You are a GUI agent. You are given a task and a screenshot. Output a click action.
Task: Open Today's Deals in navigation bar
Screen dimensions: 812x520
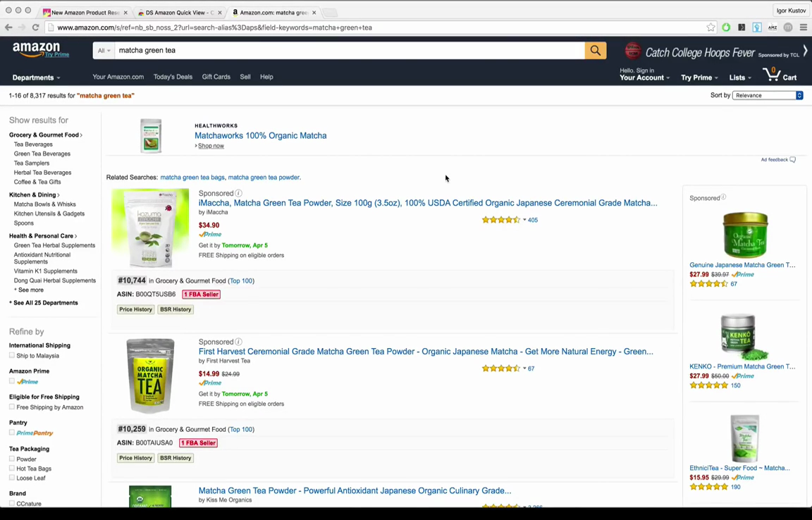click(173, 77)
